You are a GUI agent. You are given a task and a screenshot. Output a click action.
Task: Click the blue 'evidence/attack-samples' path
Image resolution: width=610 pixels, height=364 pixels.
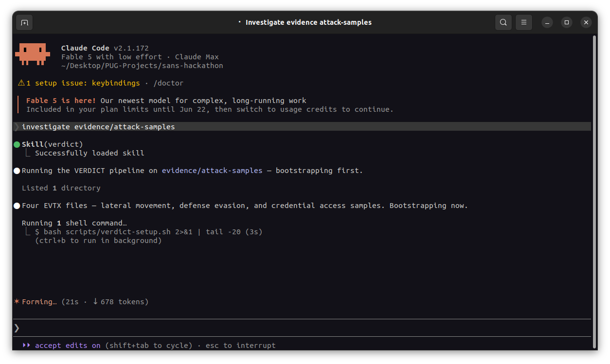pos(212,171)
